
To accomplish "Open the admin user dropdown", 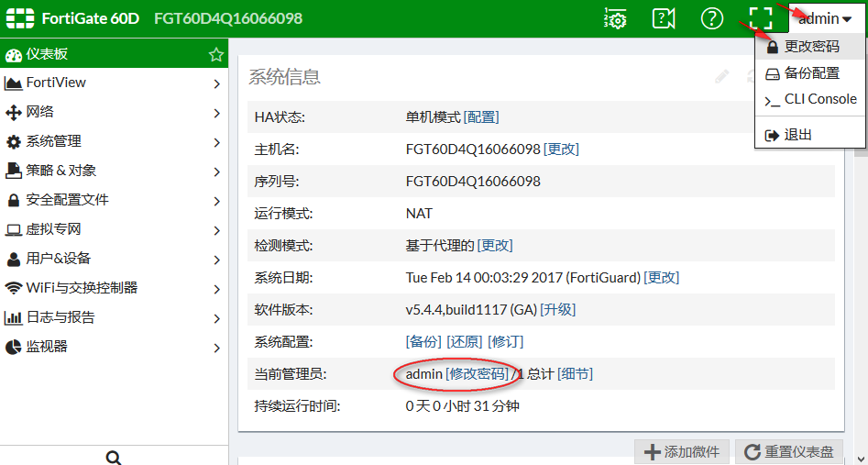I will 825,19.
